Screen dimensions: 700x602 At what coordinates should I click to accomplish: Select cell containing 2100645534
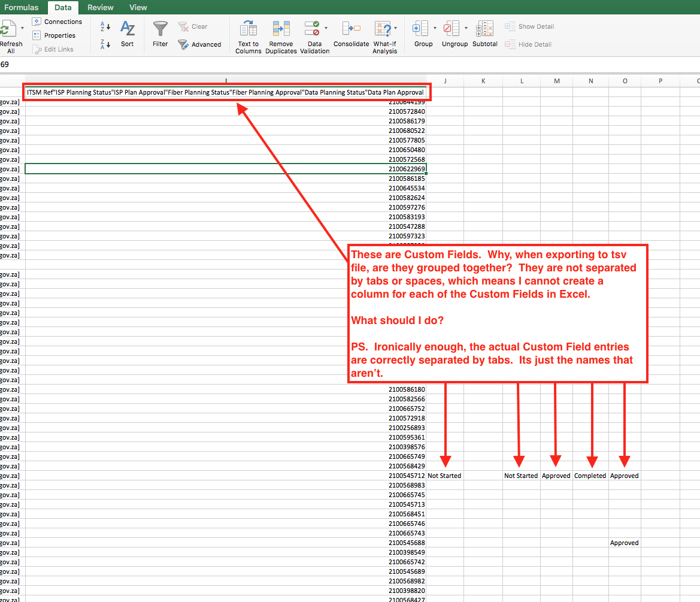(x=226, y=188)
